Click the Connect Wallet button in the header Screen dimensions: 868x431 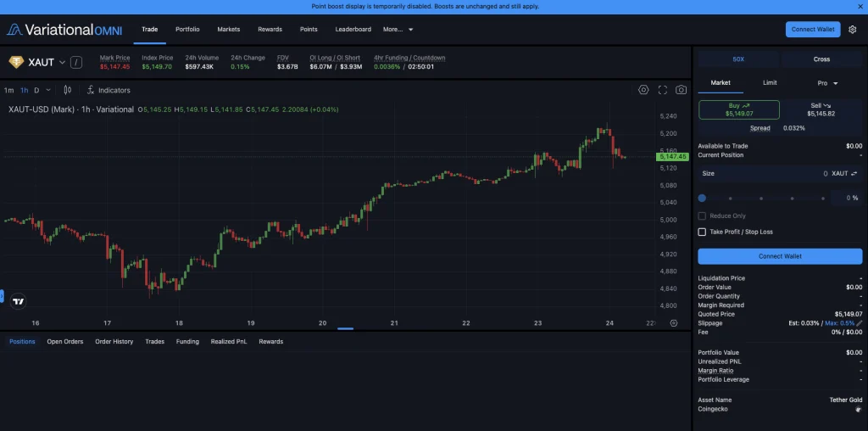tap(813, 30)
